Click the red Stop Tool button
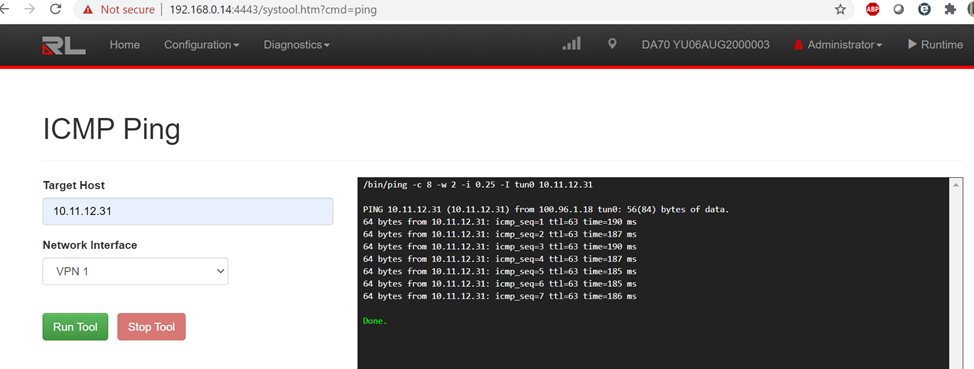 tap(152, 327)
